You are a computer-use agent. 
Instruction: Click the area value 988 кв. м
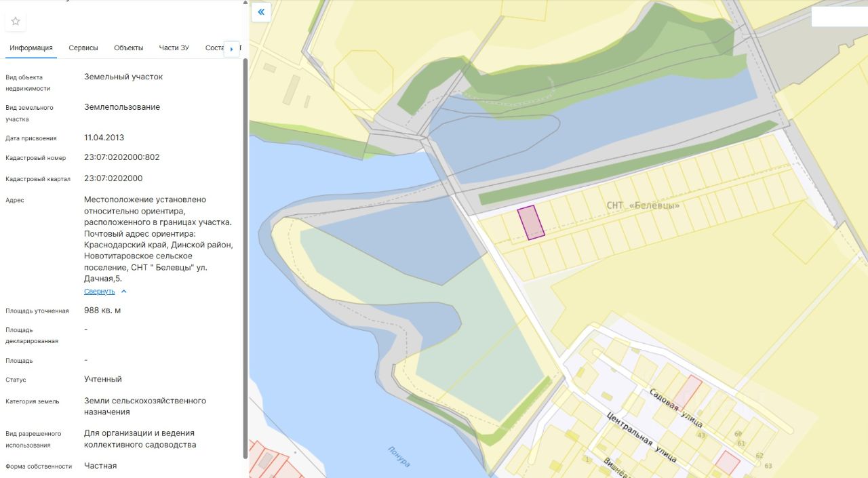(x=102, y=311)
